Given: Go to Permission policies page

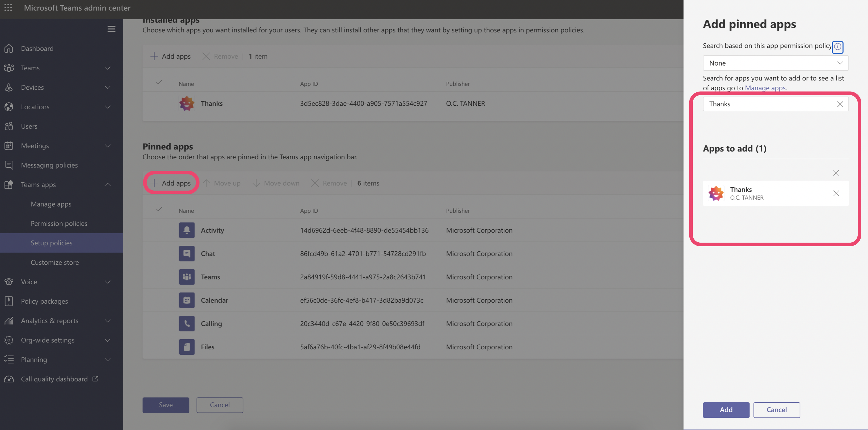Looking at the screenshot, I should (x=59, y=223).
